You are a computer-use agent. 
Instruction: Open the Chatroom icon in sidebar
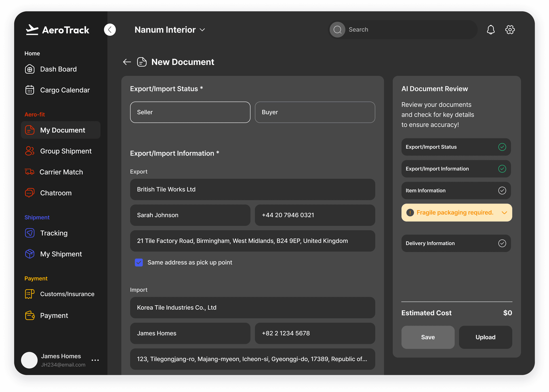(30, 193)
